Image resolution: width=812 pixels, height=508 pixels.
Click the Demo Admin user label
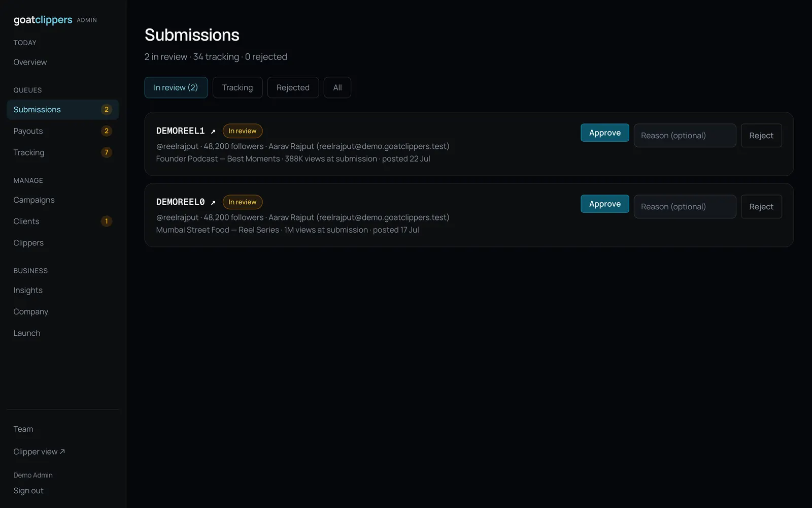[33, 475]
